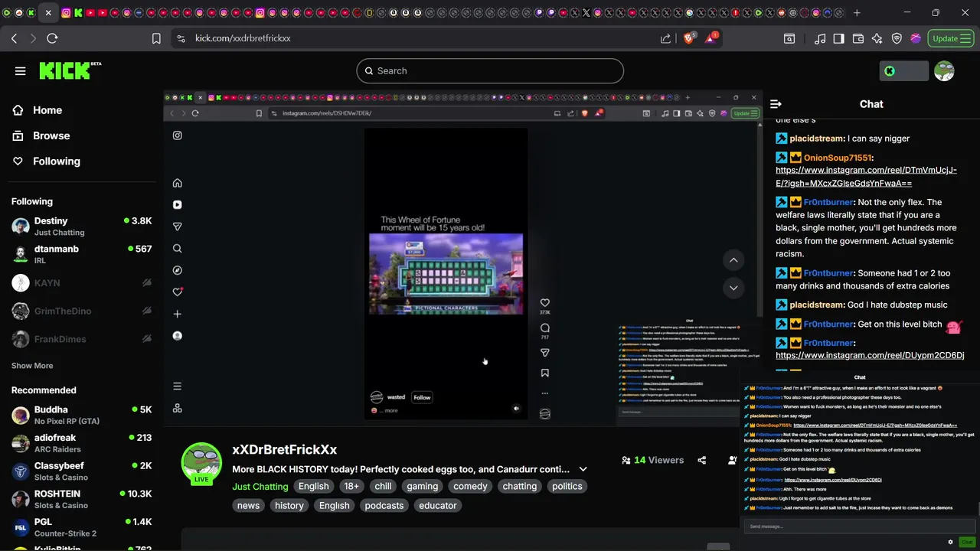This screenshot has height=551, width=980.
Task: Launch the Leo AI sparkle icon
Action: [x=877, y=38]
